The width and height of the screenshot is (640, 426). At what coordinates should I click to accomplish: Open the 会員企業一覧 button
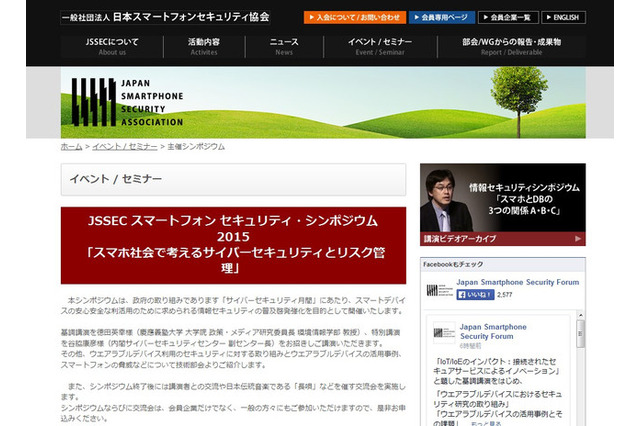pyautogui.click(x=508, y=17)
